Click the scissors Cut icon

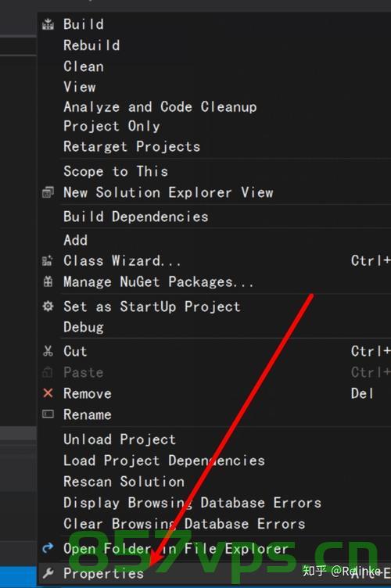pos(48,351)
